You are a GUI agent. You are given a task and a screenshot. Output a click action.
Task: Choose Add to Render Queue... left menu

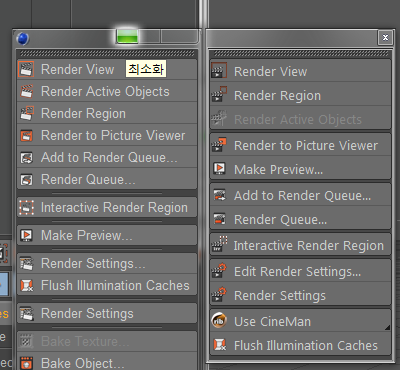(x=109, y=157)
